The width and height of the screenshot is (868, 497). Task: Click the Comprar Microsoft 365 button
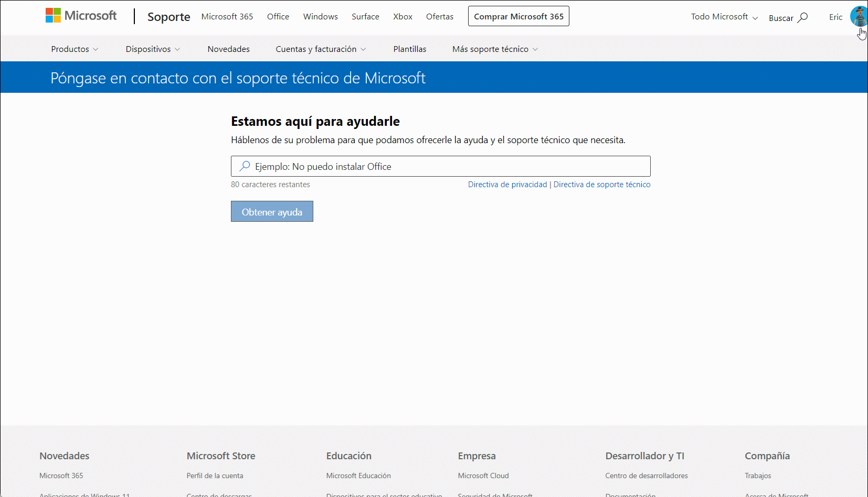tap(518, 16)
